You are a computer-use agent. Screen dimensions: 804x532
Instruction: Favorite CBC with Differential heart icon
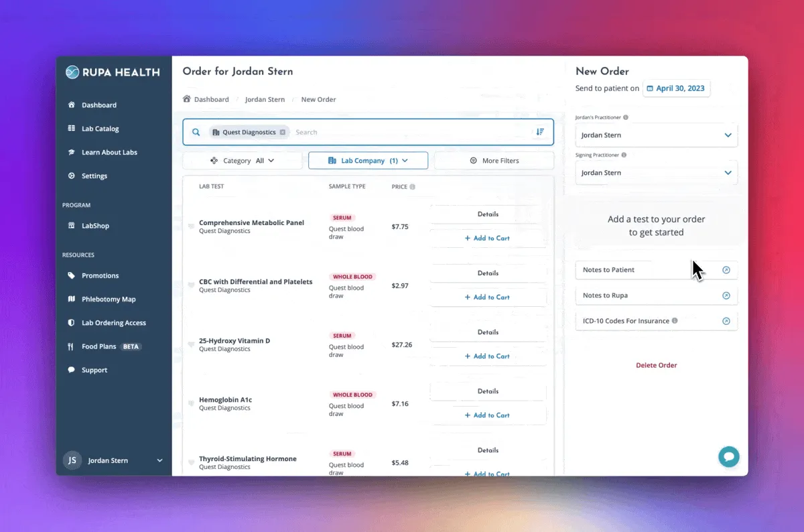191,285
